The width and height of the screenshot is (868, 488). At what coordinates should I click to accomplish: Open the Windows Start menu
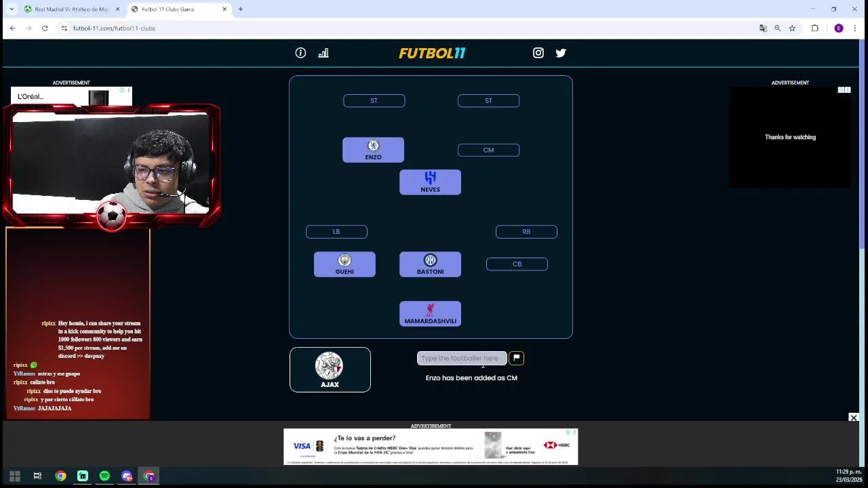pos(14,476)
